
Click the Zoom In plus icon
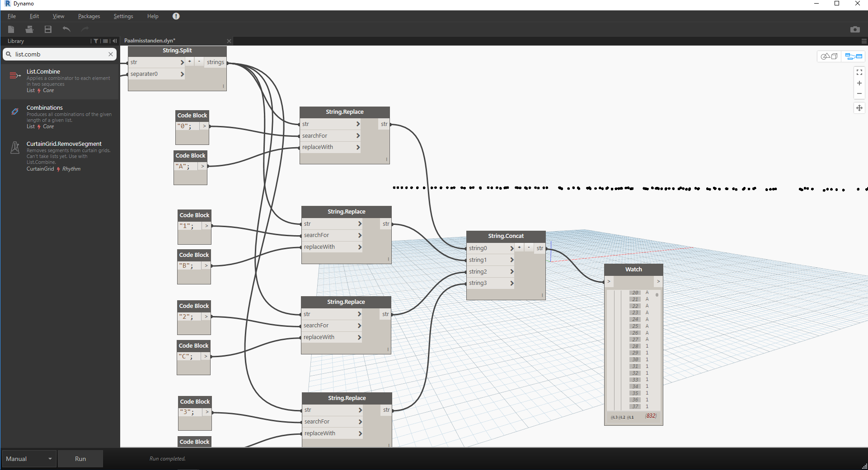tap(859, 83)
